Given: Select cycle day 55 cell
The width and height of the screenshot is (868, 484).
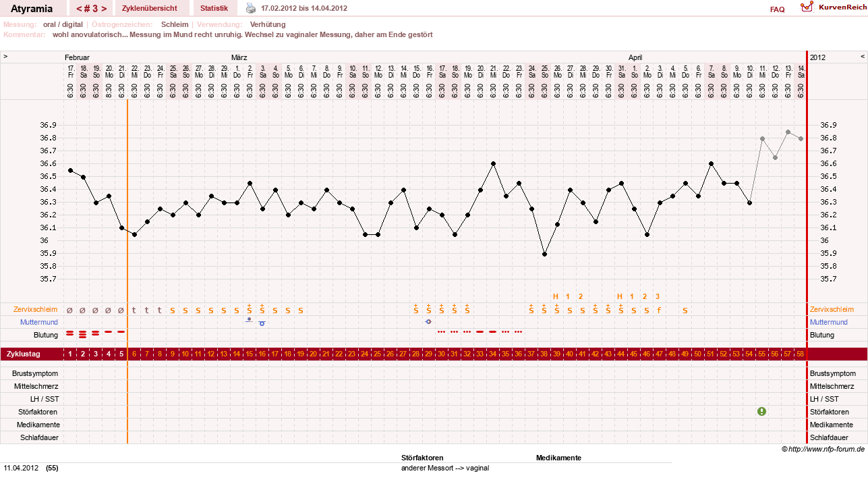Looking at the screenshot, I should (x=762, y=354).
